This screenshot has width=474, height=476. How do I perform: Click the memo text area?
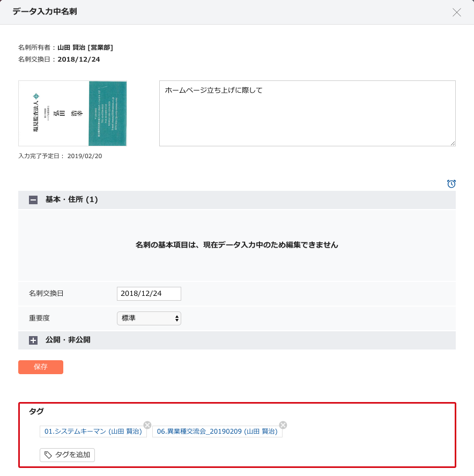point(307,113)
